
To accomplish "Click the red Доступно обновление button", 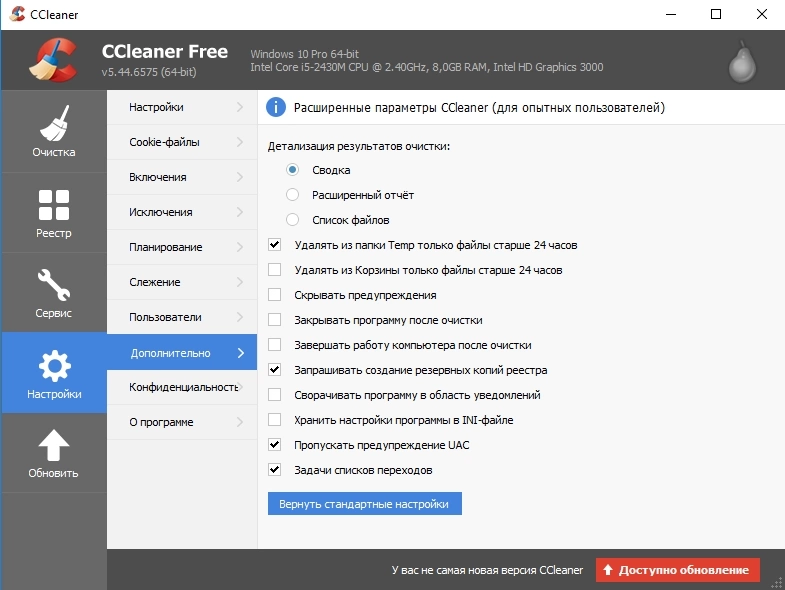I will (x=677, y=570).
